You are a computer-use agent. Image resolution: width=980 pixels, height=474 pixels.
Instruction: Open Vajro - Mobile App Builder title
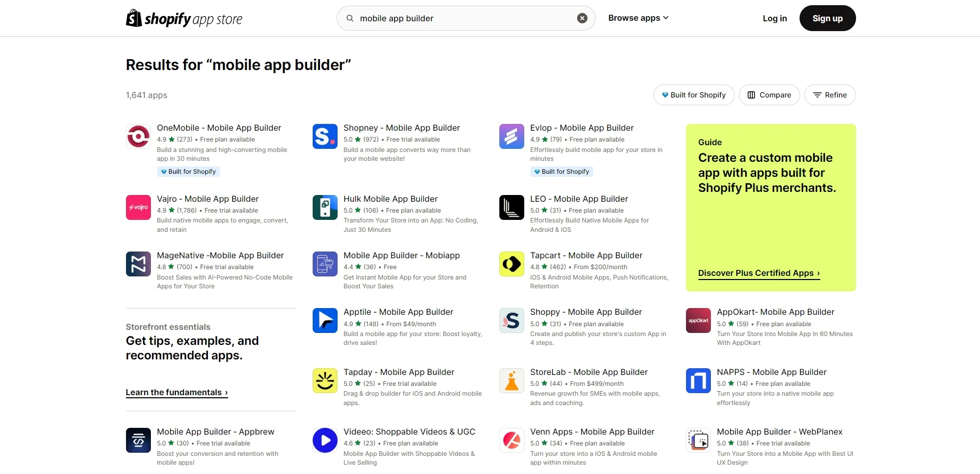coord(208,199)
